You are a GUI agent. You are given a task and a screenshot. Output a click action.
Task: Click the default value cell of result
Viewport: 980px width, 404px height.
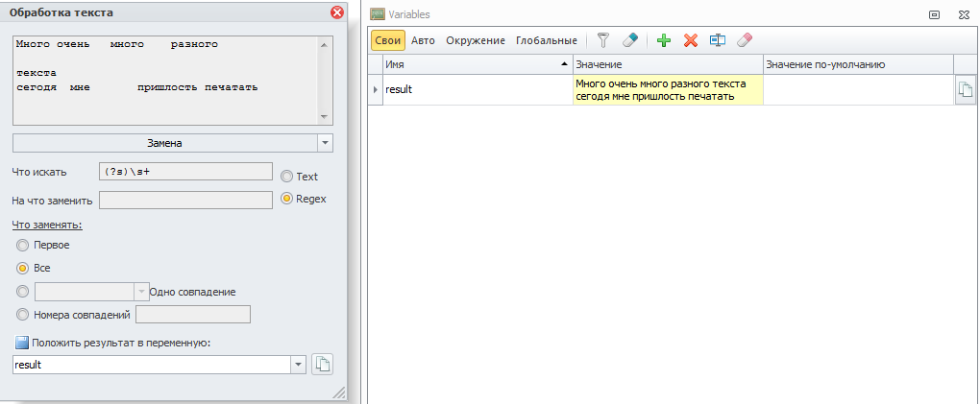[x=858, y=89]
